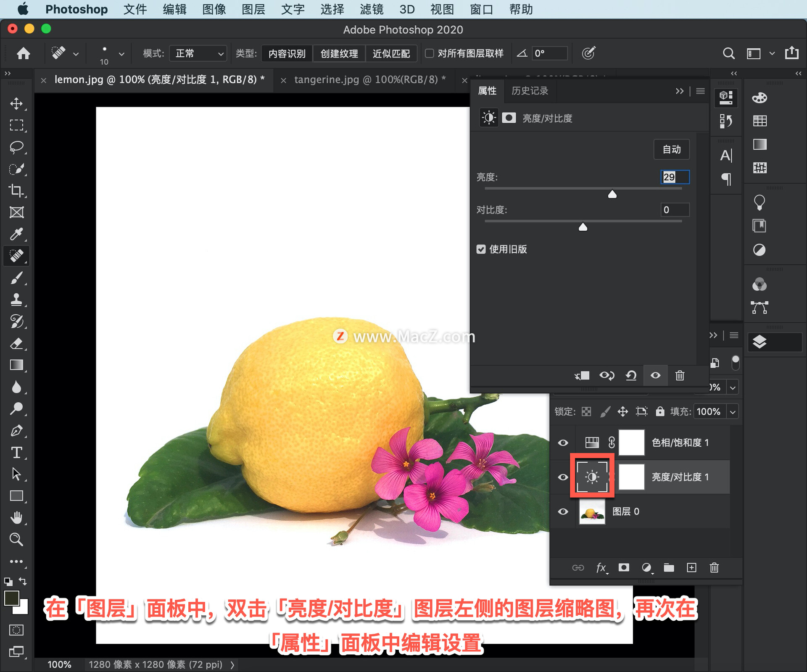Switch to the 历史记录 tab
Viewport: 807px width, 672px height.
530,91
